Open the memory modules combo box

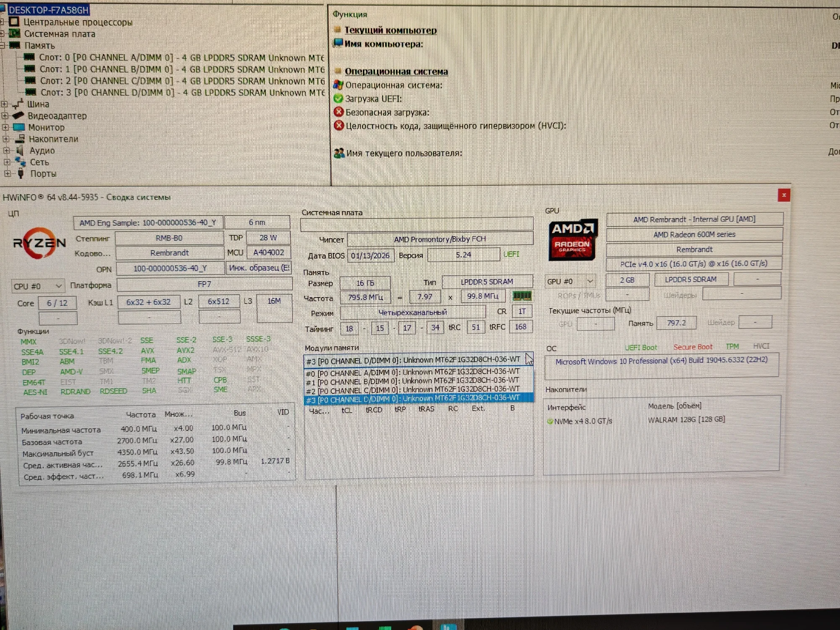click(x=418, y=360)
